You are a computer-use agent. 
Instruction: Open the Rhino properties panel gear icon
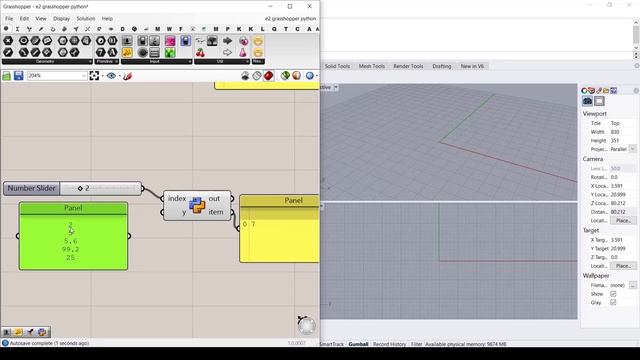tap(636, 91)
